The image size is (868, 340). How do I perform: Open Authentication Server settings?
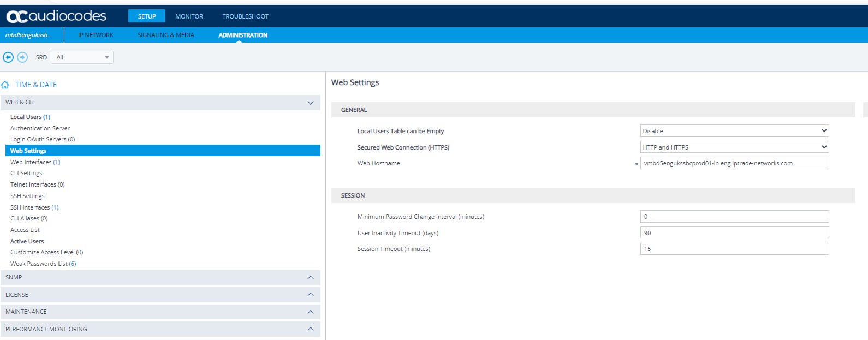click(x=40, y=128)
